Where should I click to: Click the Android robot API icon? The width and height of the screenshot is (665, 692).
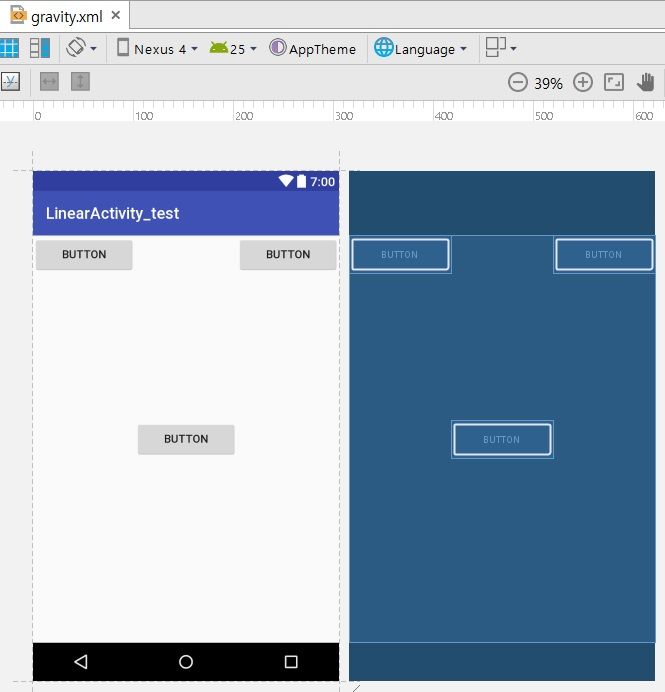218,47
